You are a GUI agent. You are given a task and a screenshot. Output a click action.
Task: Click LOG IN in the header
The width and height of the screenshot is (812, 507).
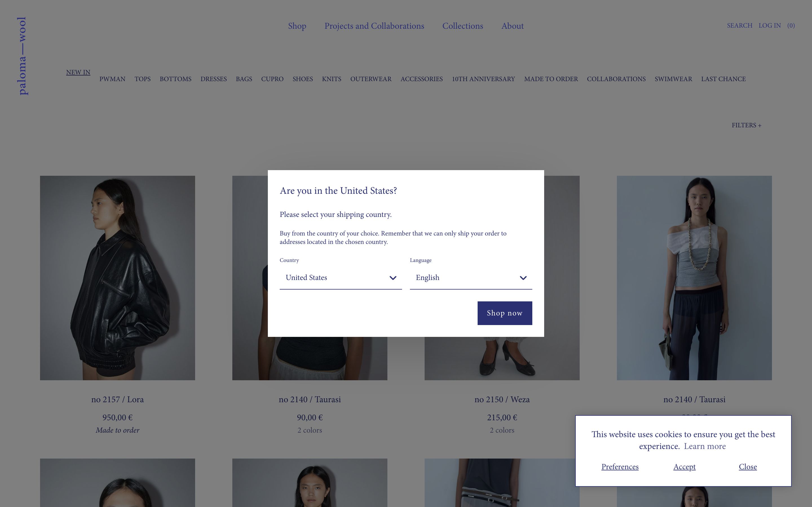(769, 25)
